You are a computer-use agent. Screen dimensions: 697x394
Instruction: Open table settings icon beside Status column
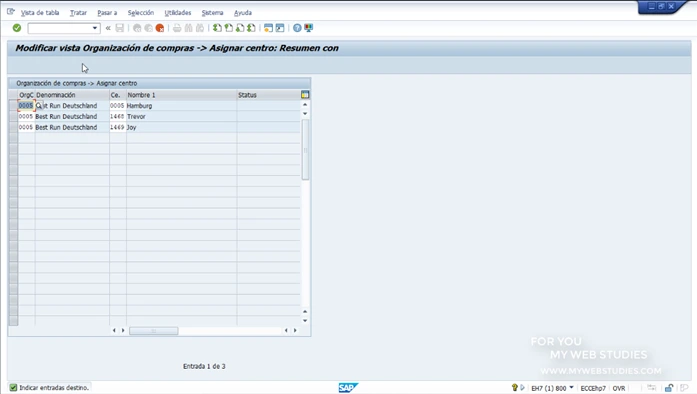point(305,95)
